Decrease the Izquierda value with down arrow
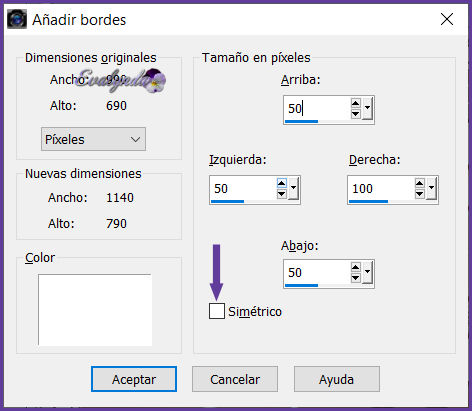 282,194
